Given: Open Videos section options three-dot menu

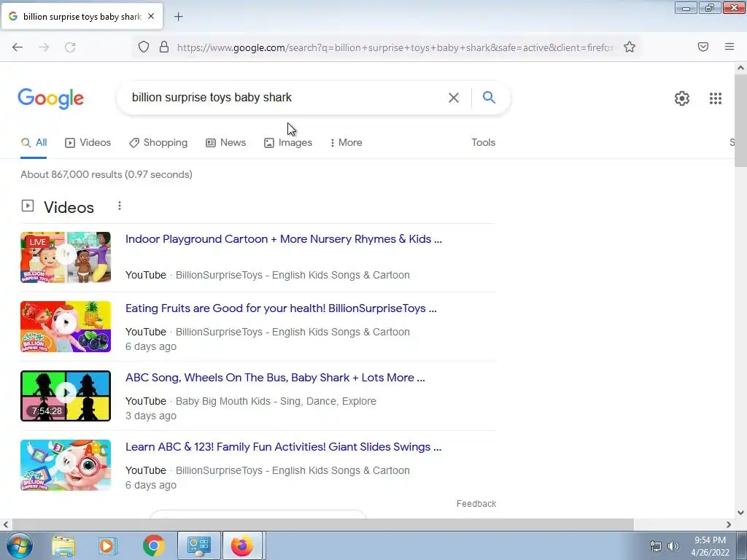Looking at the screenshot, I should tap(120, 206).
